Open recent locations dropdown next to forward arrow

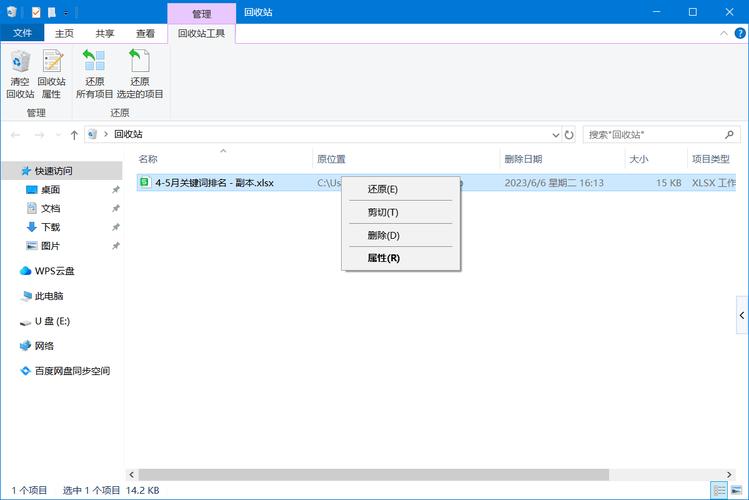tap(57, 134)
